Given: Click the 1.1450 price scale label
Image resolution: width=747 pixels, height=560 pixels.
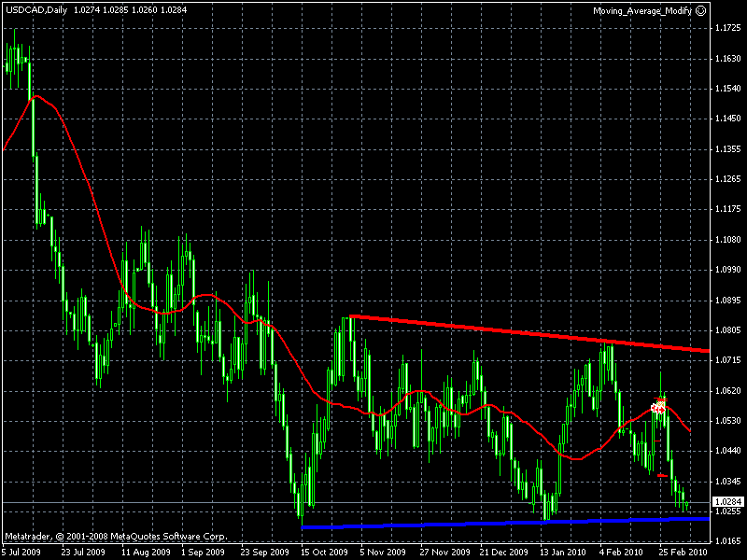Looking at the screenshot, I should point(728,119).
